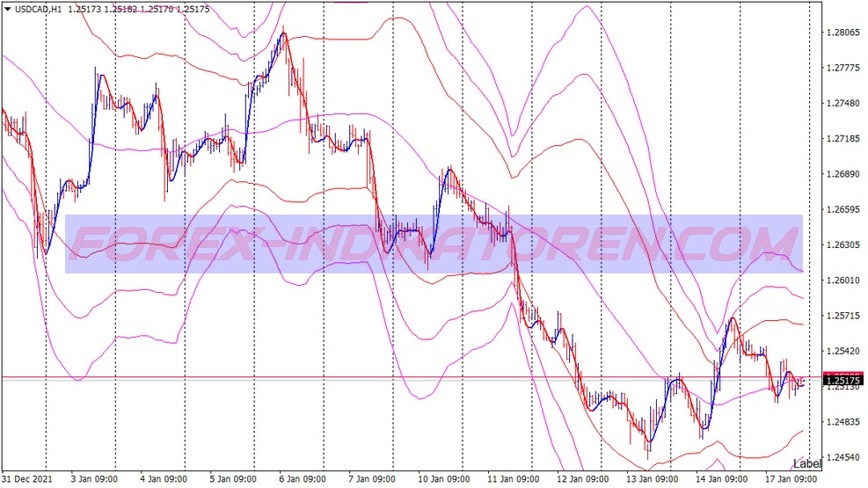Click the OHLC values 1.25173 1.25182 in the header

[x=102, y=10]
